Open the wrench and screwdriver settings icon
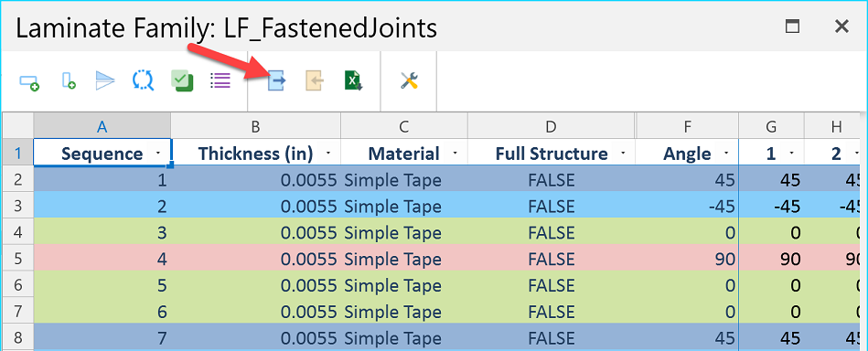 point(409,80)
